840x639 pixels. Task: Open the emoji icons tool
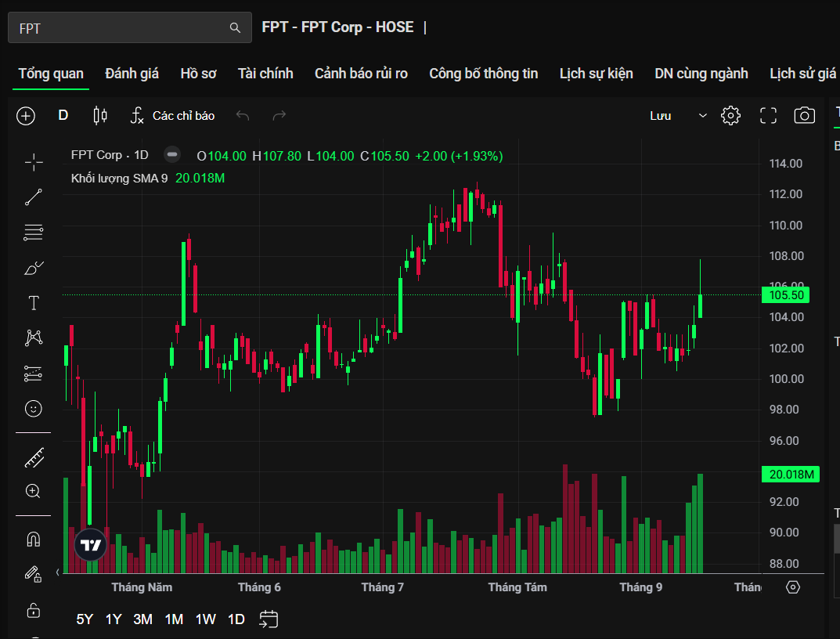(33, 409)
